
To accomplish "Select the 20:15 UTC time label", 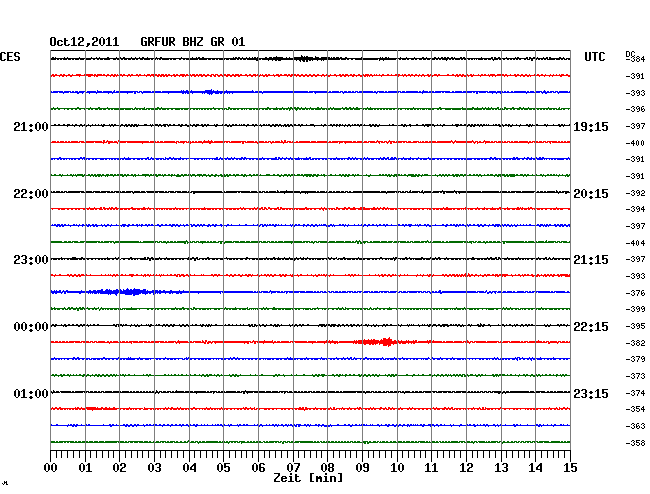I will click(591, 194).
